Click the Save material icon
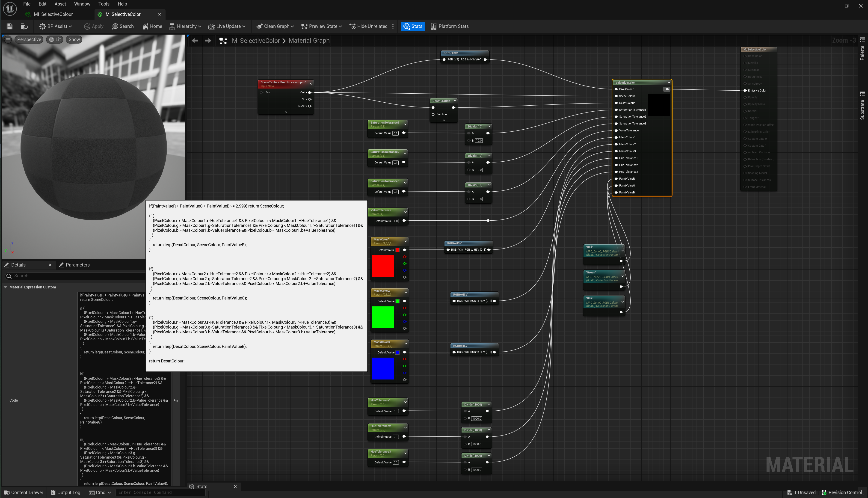 tap(10, 26)
